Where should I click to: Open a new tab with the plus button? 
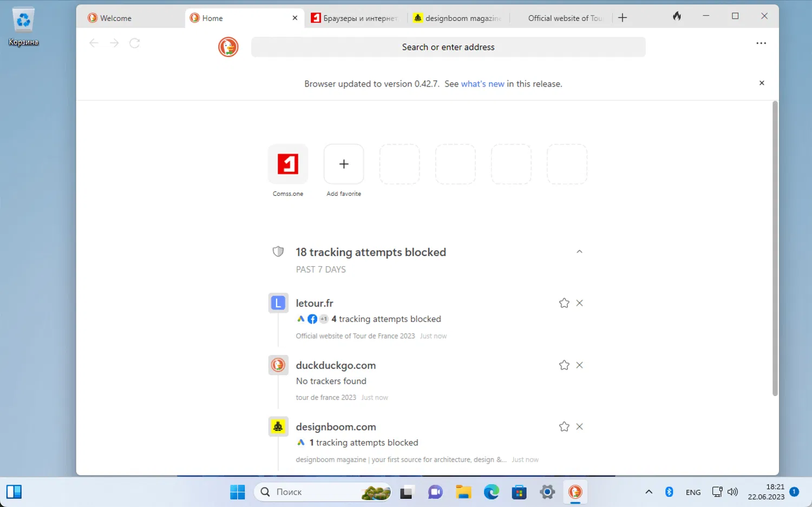(x=623, y=18)
